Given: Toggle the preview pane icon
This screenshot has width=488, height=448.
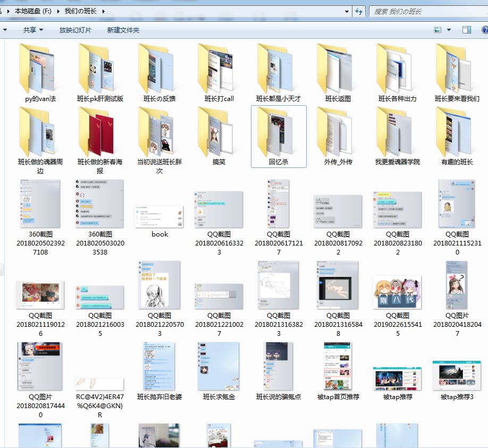Looking at the screenshot, I should [467, 30].
